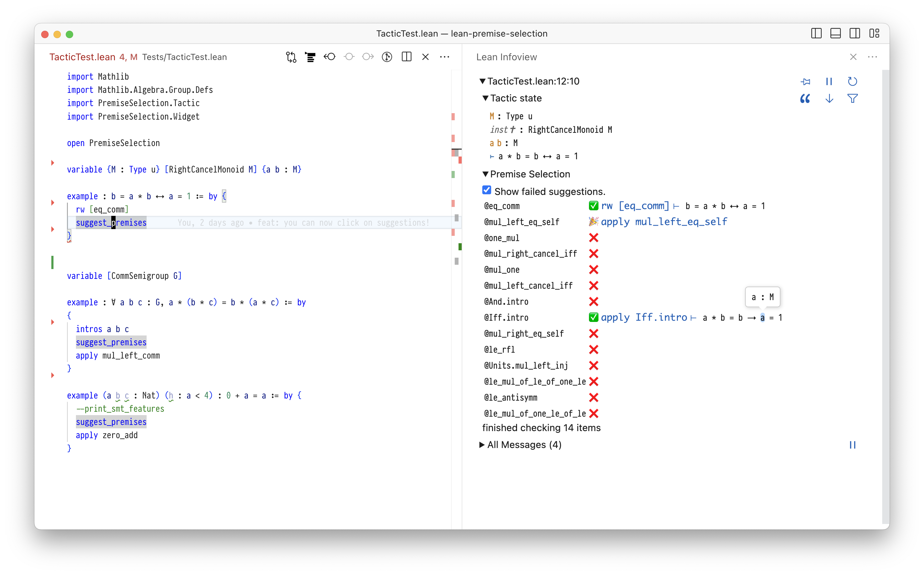924x575 pixels.
Task: Click the down-arrow reverse list icon
Action: pyautogui.click(x=829, y=99)
